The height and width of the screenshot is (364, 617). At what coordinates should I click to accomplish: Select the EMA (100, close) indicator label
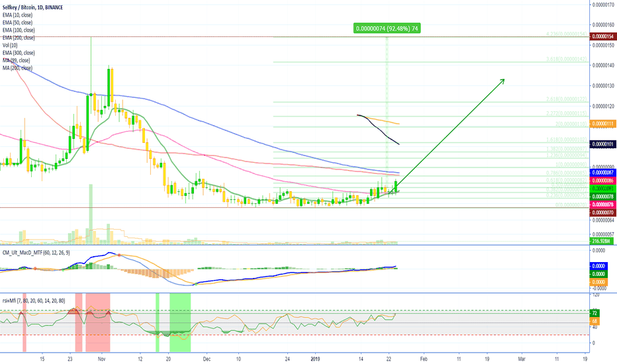point(19,30)
